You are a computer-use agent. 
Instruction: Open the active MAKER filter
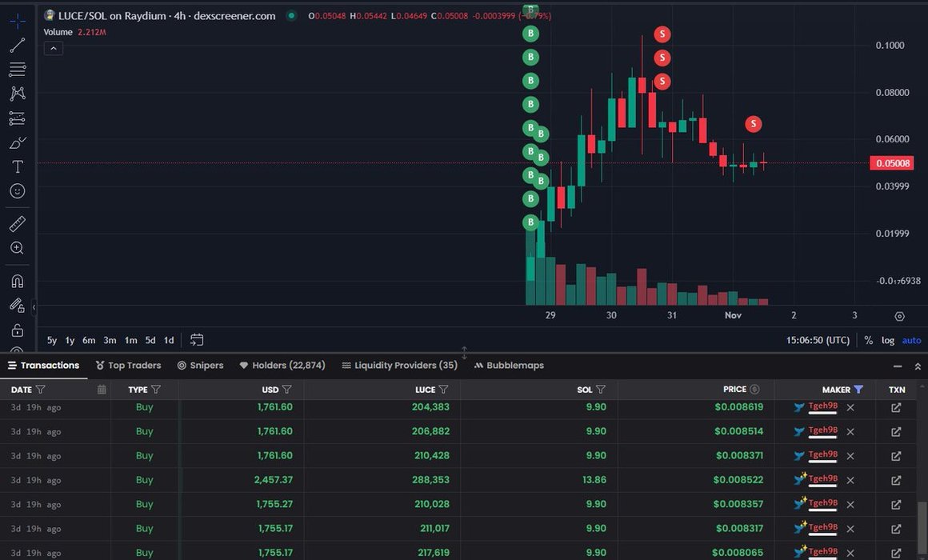(858, 390)
